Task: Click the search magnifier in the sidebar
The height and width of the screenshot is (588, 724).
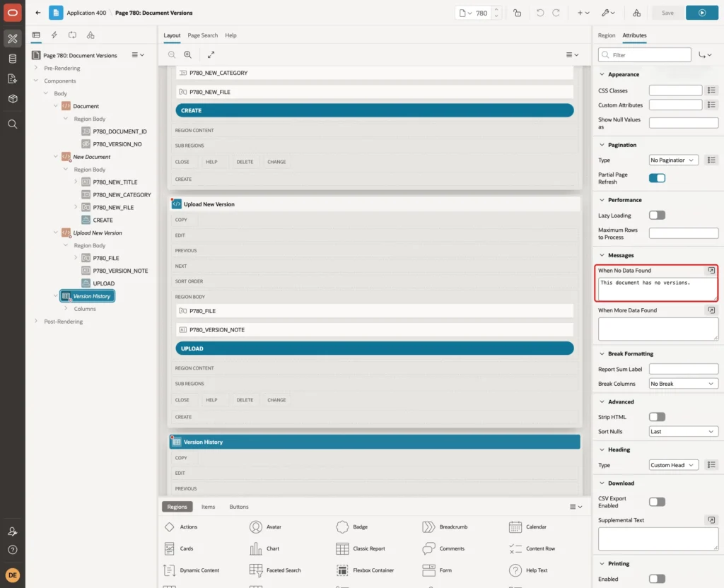Action: coord(13,124)
